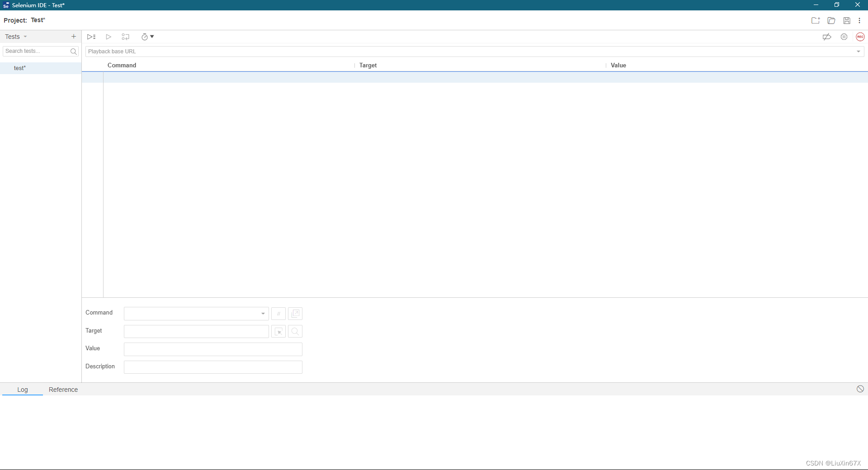The image size is (868, 470).
Task: Expand the Playback base URL dropdown arrow
Action: (859, 52)
